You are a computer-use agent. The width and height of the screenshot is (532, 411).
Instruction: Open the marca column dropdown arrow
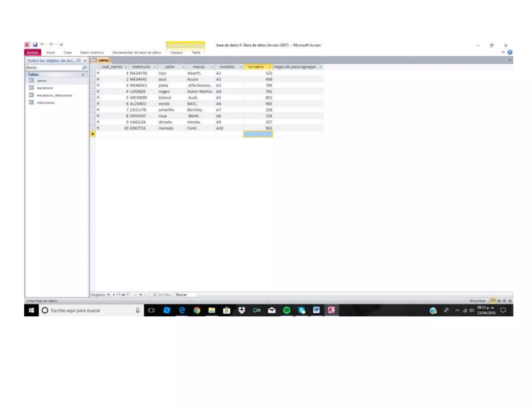[x=212, y=67]
